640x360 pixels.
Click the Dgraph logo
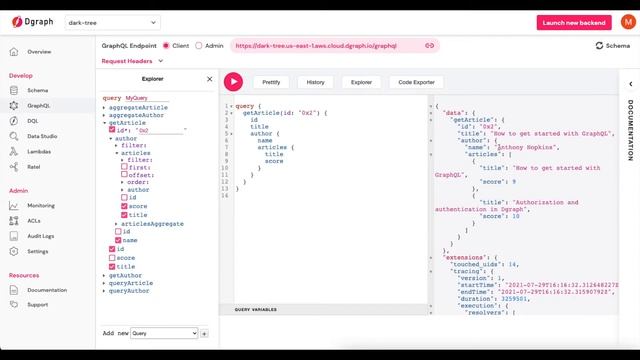click(33, 22)
